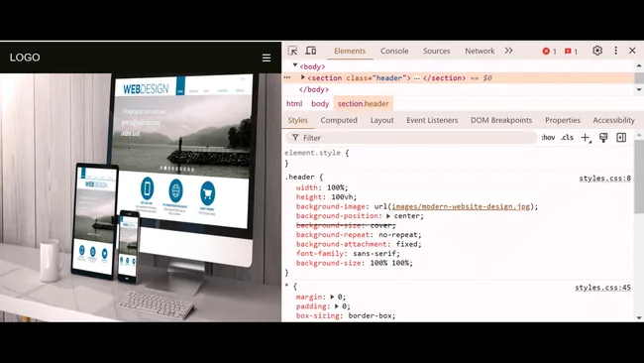This screenshot has height=363, width=644.
Task: Toggle the computed styles sidebar icon
Action: coord(621,138)
